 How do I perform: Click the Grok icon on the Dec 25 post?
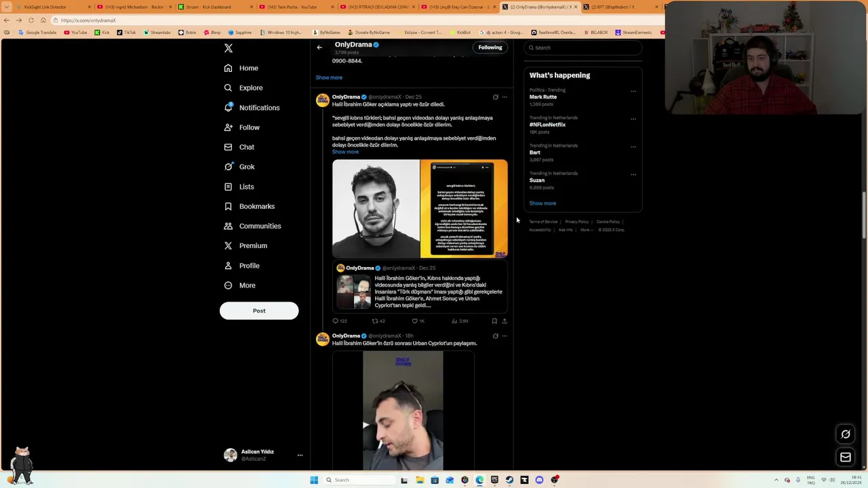tap(495, 97)
